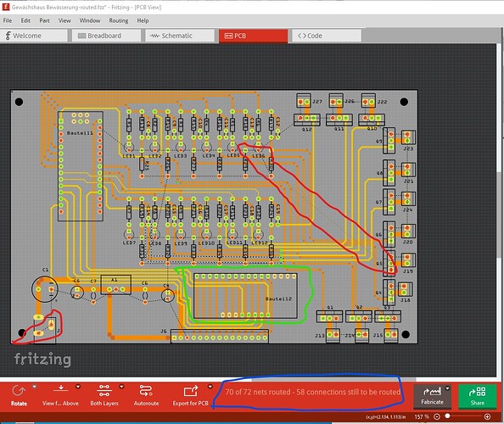
Task: Select the Bauteil2 part on the board
Action: pos(245,295)
